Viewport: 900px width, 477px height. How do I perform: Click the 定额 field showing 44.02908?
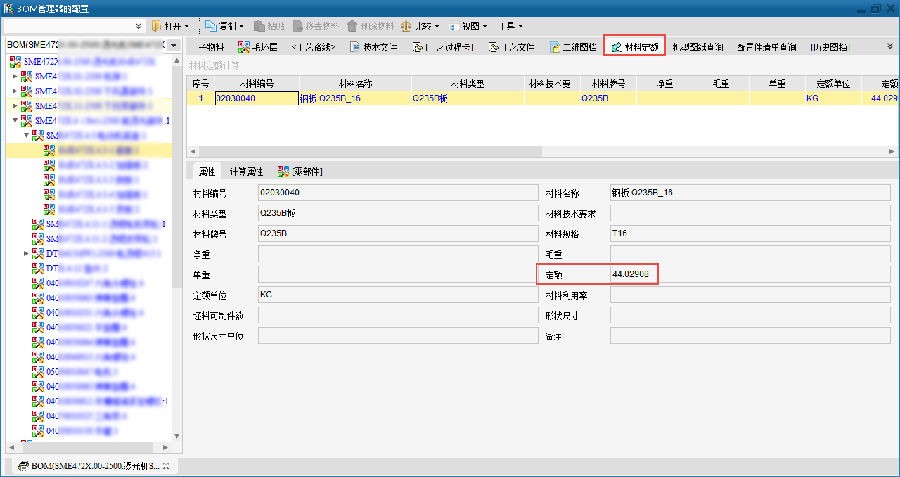click(633, 273)
